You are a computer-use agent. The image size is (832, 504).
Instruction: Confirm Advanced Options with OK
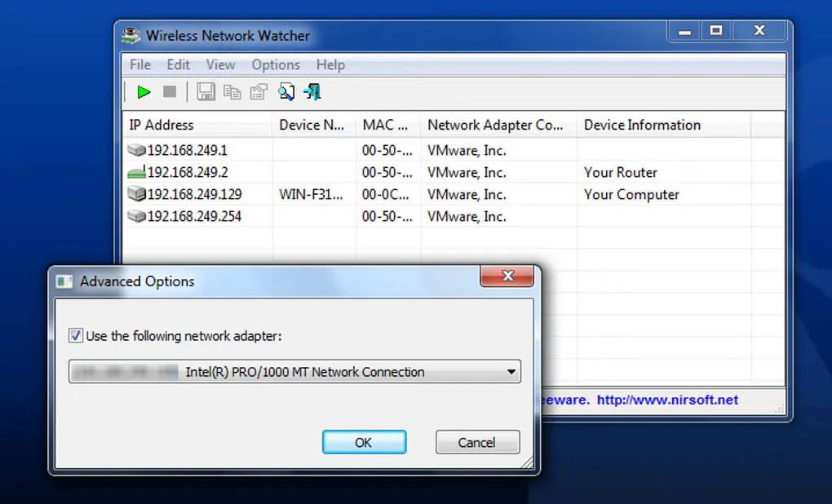tap(364, 443)
